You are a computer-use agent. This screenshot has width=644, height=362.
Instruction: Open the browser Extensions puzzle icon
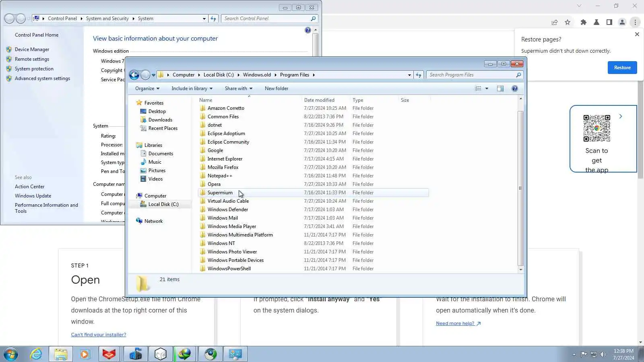[x=584, y=22]
